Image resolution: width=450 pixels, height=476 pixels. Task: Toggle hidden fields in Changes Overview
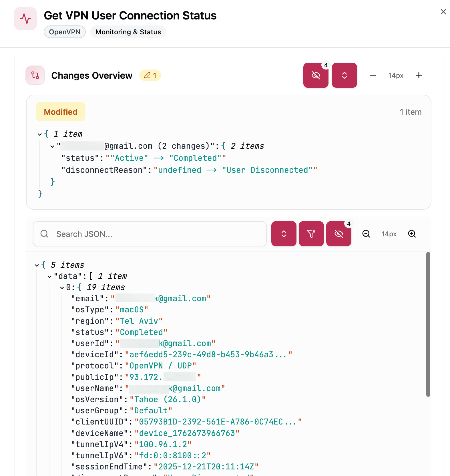coord(316,75)
